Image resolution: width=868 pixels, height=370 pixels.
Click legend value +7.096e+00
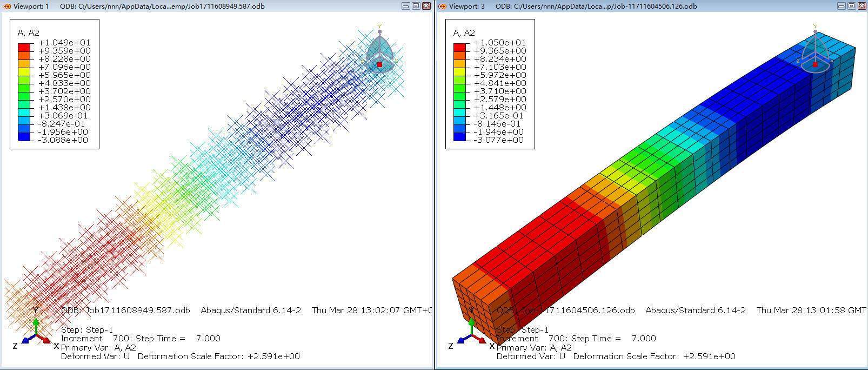(x=64, y=67)
